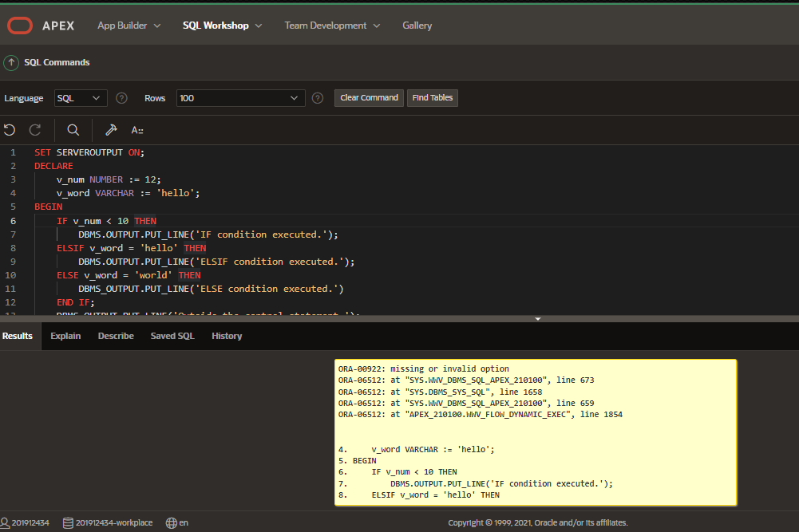Switch to the Saved SQL tab
The width and height of the screenshot is (799, 532).
tap(172, 336)
